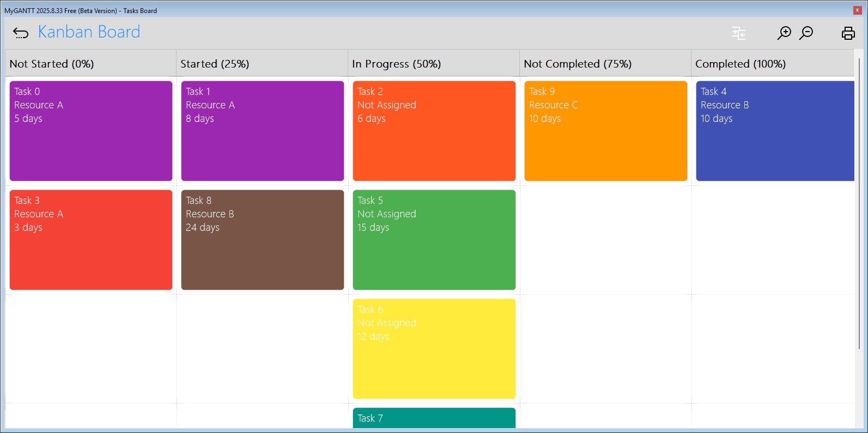Select the Task 5 green card
This screenshot has width=868, height=433.
[434, 240]
